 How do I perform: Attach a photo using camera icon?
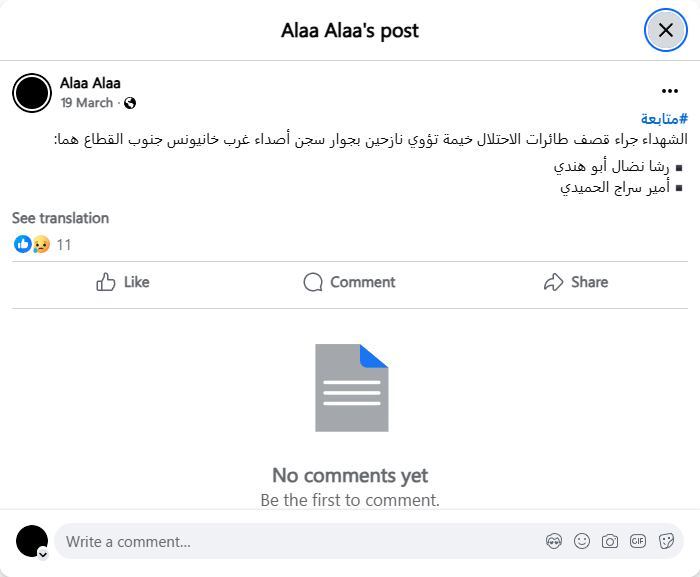click(610, 541)
